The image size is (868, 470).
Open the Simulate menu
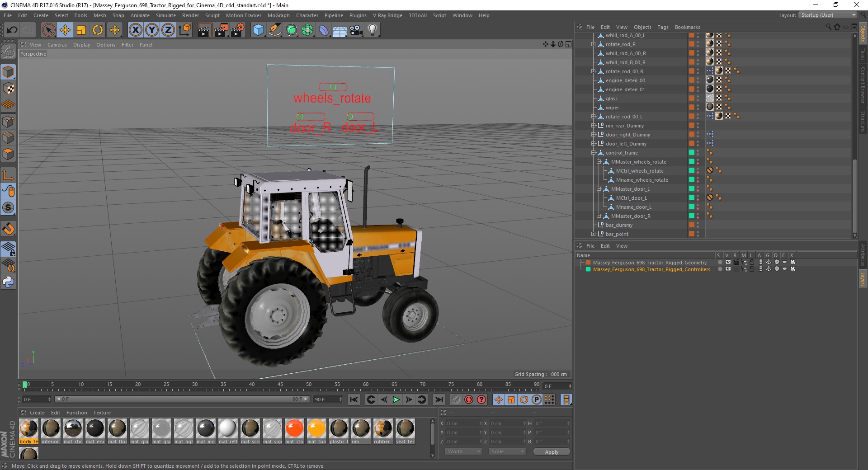pyautogui.click(x=165, y=15)
